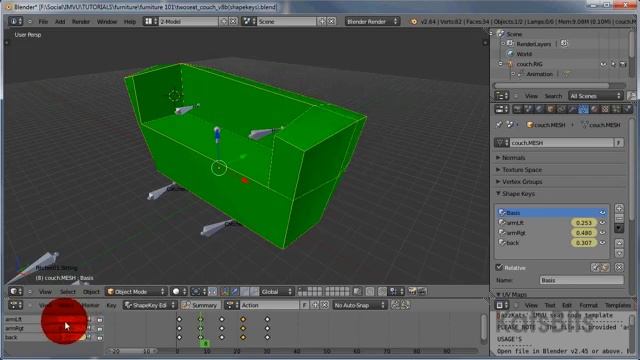Click the Search button in outliner header
Screen dimensions: 640x360
click(x=553, y=96)
